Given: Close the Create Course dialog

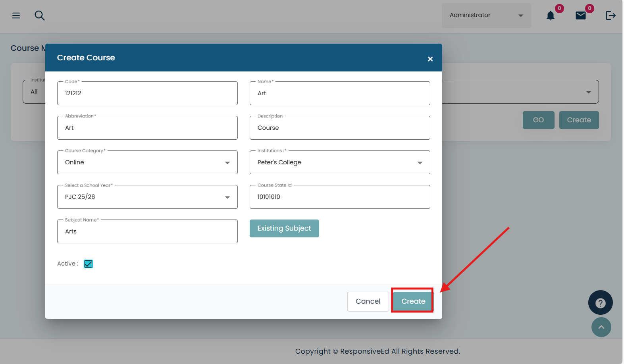Looking at the screenshot, I should 430,59.
